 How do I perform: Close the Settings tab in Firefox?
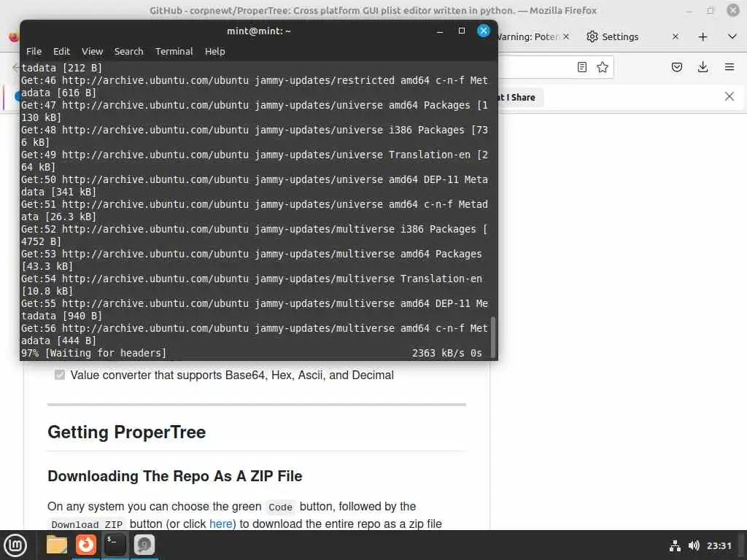(x=675, y=36)
